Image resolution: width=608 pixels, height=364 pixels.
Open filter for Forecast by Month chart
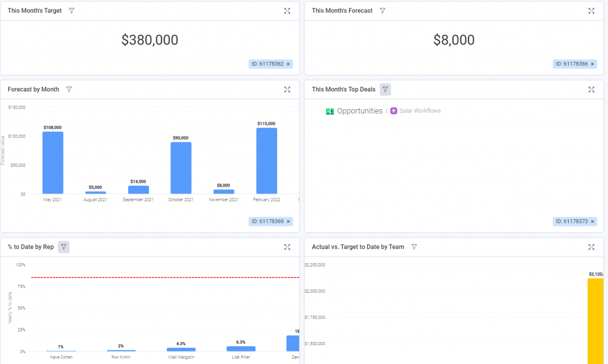69,90
